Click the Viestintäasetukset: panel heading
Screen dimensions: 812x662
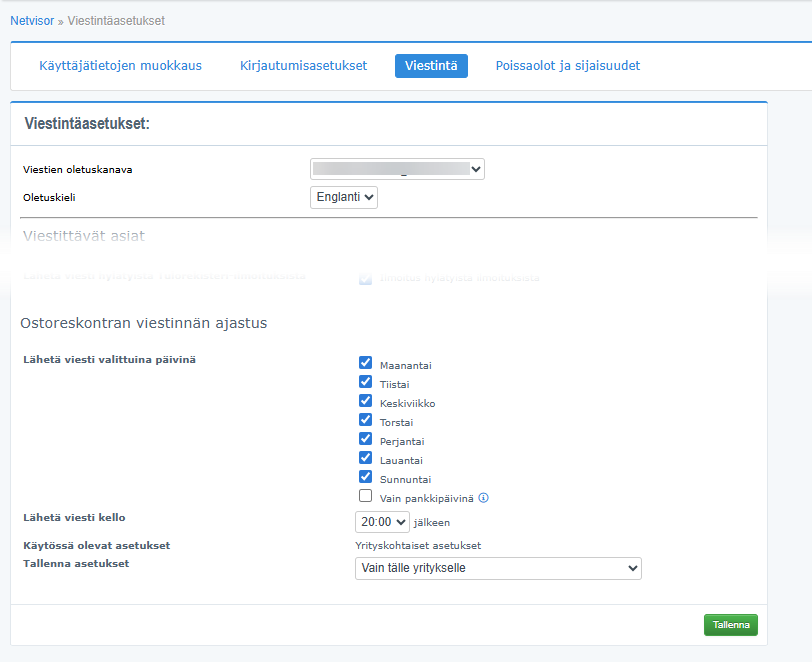click(x=87, y=124)
